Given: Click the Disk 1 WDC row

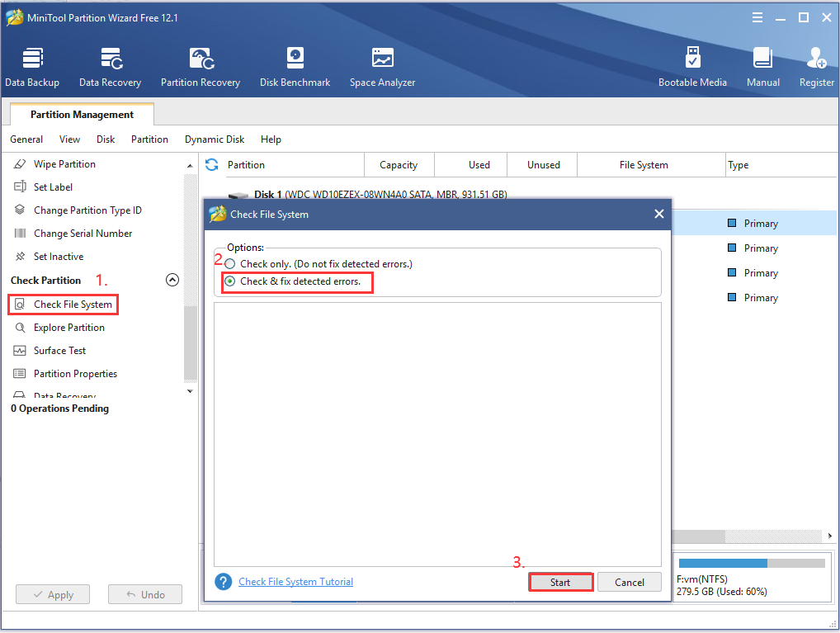Looking at the screenshot, I should pyautogui.click(x=380, y=193).
